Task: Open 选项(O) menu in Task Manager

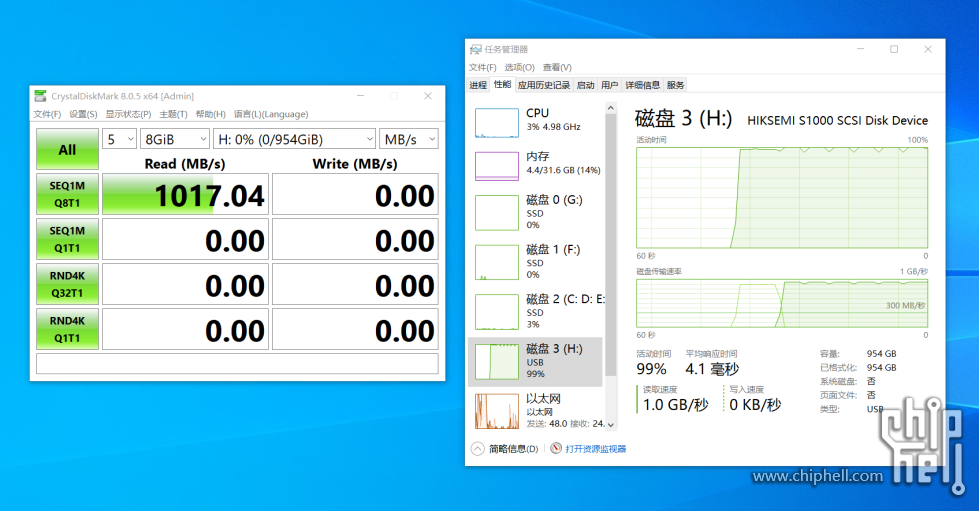Action: 519,67
